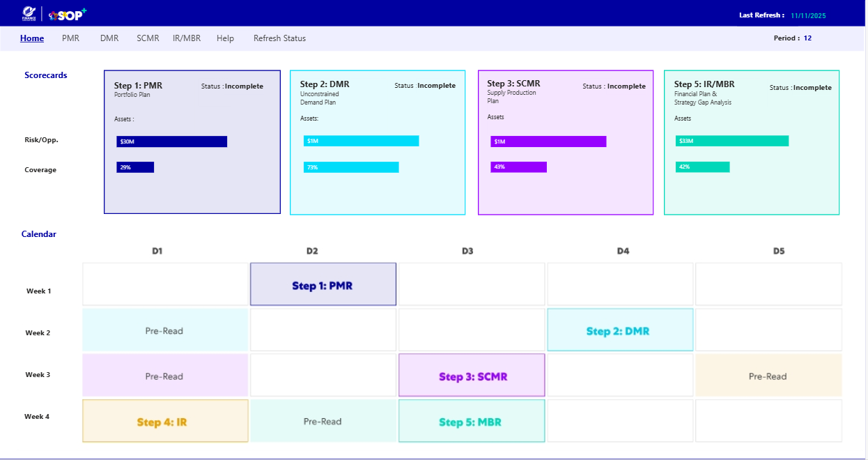Go to the Home tab
868x460 pixels.
pyautogui.click(x=32, y=38)
